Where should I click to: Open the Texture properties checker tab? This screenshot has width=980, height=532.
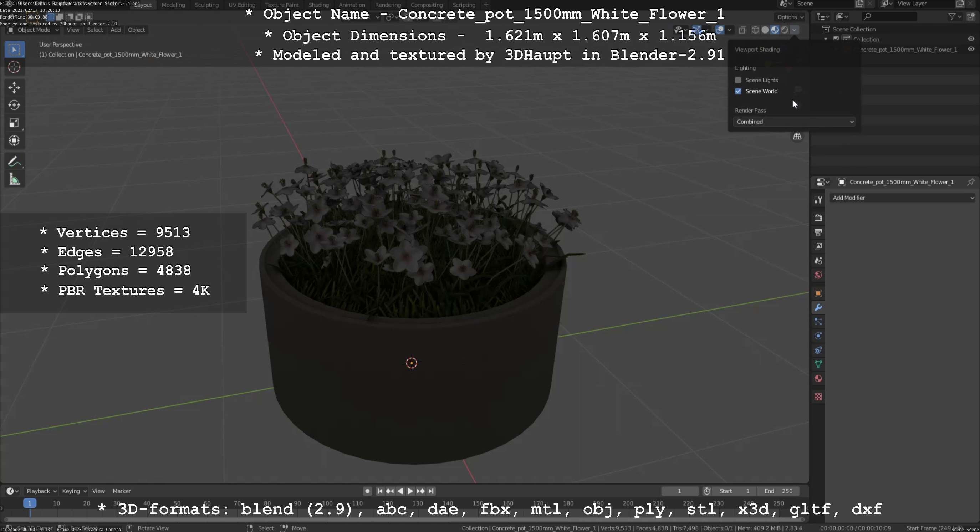tap(818, 397)
